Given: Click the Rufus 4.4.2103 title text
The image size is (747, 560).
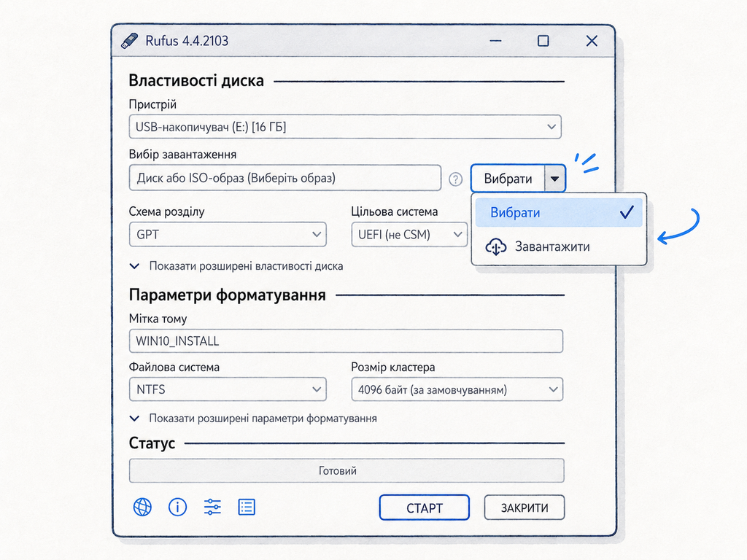Looking at the screenshot, I should 187,41.
